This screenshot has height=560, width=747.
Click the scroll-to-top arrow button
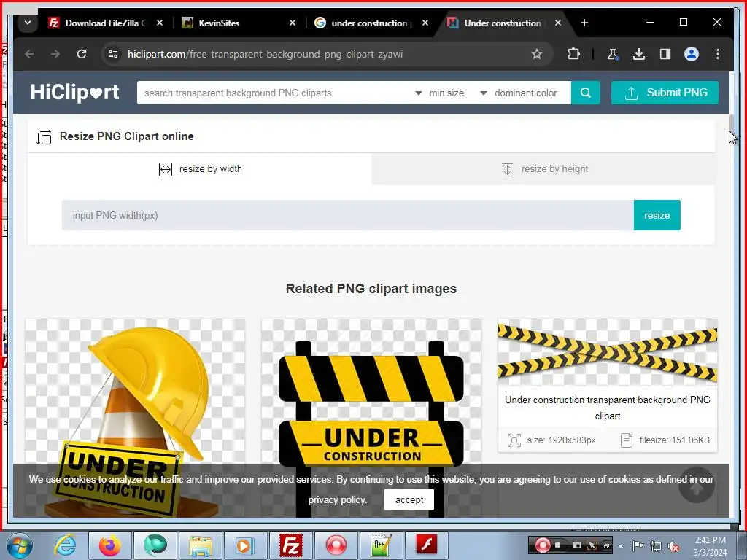(697, 485)
